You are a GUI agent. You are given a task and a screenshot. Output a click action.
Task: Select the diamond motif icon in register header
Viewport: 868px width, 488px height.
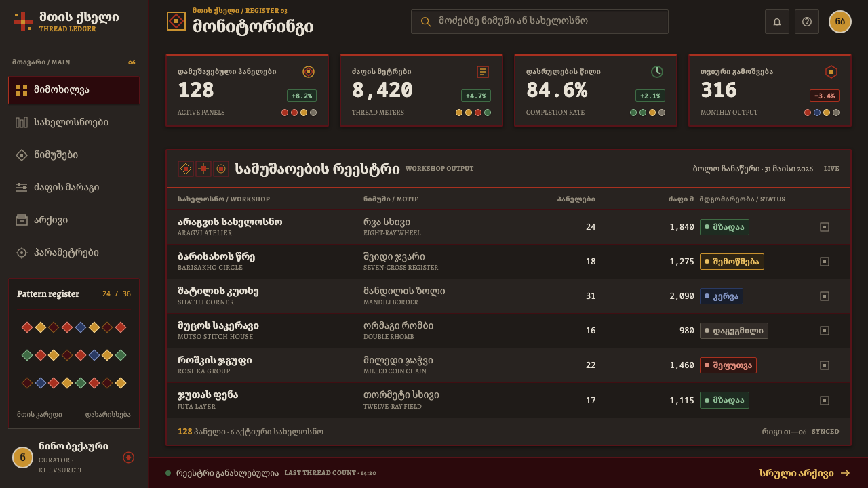[x=186, y=169]
